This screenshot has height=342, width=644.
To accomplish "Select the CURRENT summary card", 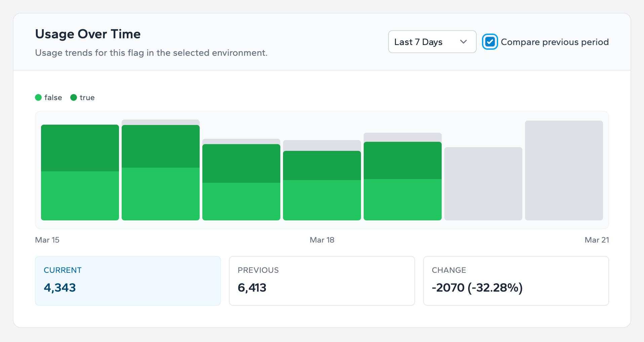I will (128, 281).
